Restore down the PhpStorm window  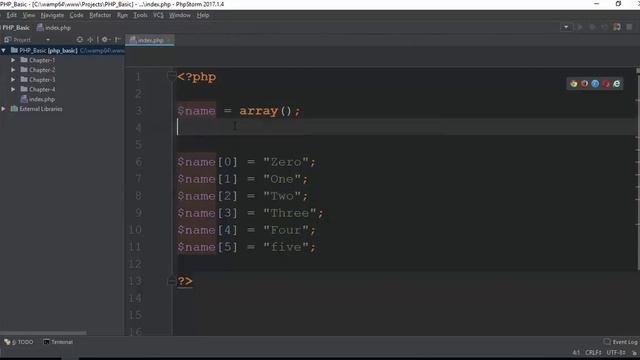[618, 4]
